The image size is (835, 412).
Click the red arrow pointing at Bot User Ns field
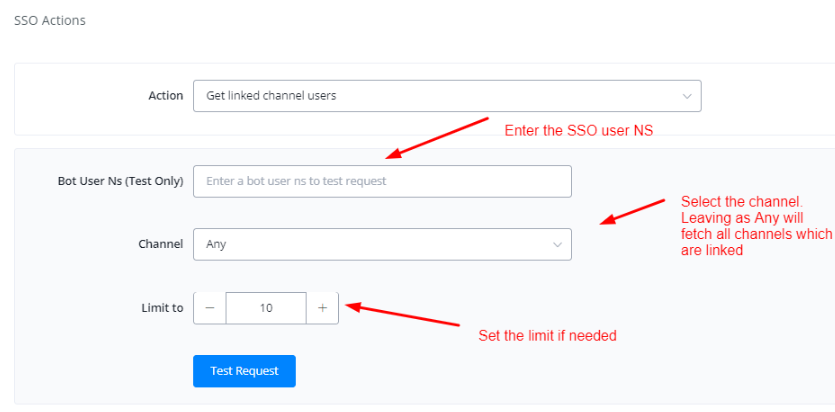click(437, 138)
